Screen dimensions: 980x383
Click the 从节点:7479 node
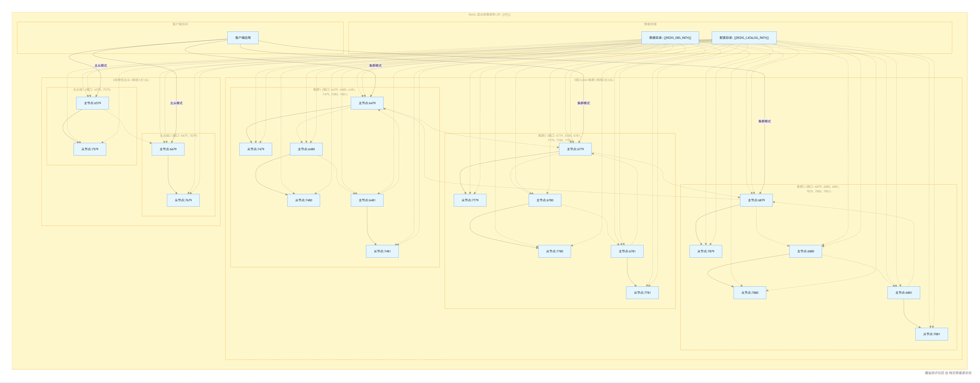pos(255,149)
